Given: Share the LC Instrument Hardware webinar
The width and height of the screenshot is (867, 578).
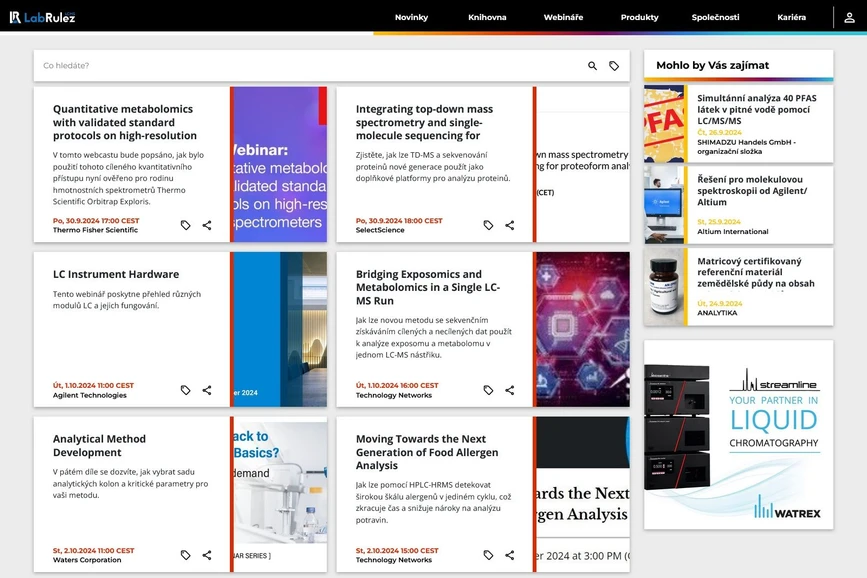Looking at the screenshot, I should tap(207, 390).
